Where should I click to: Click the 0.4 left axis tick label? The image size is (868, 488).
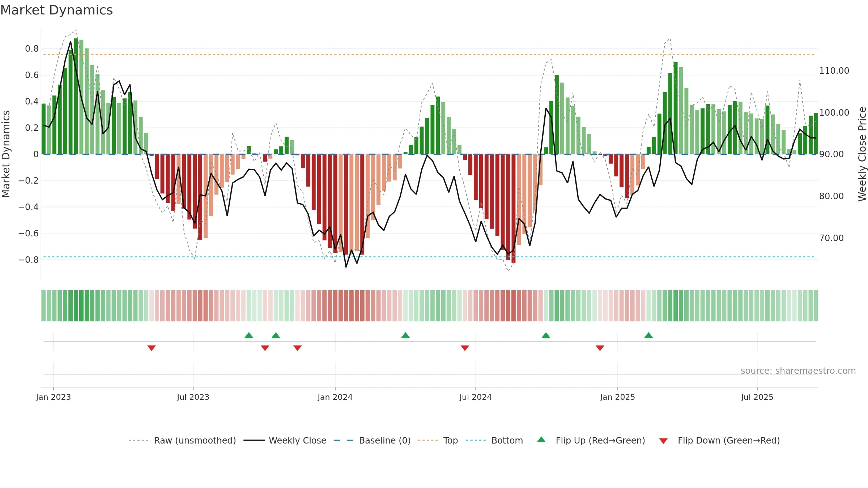coord(32,102)
